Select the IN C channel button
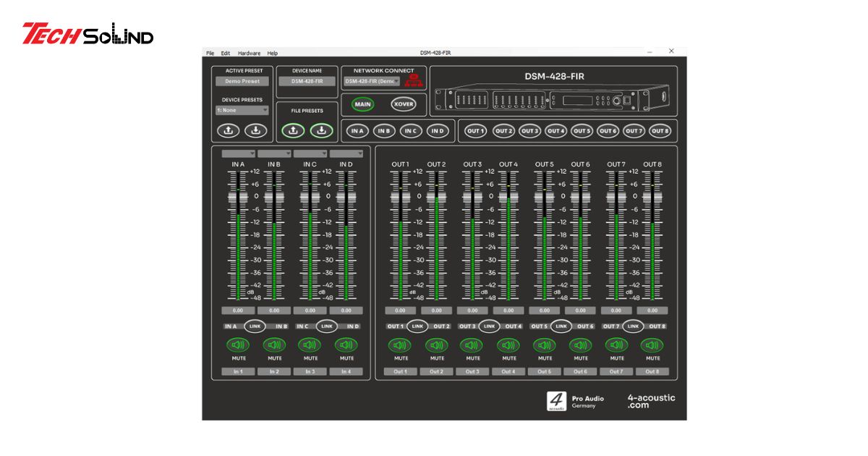Image resolution: width=868 pixels, height=456 pixels. point(411,131)
